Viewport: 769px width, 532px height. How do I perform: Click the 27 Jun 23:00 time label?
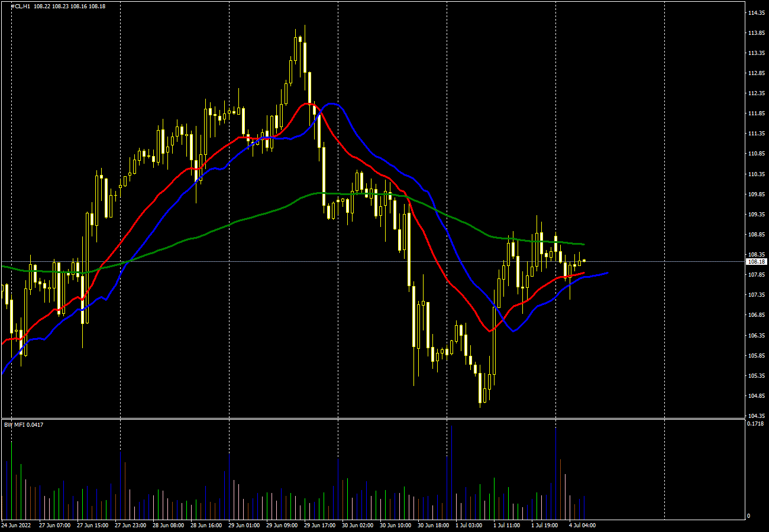point(130,525)
